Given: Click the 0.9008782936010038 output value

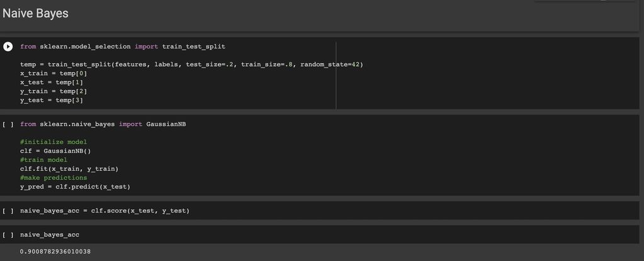Looking at the screenshot, I should tap(55, 252).
